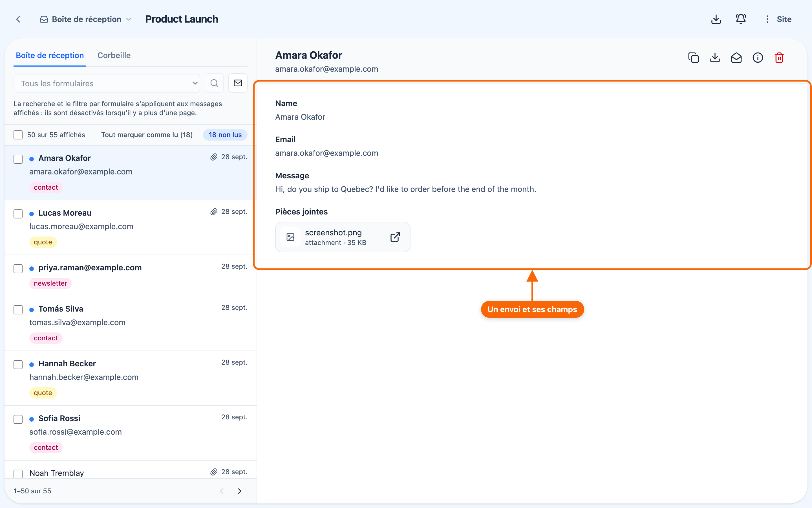This screenshot has height=508, width=812.
Task: Check the Tomás Silva row checkbox
Action: point(18,309)
